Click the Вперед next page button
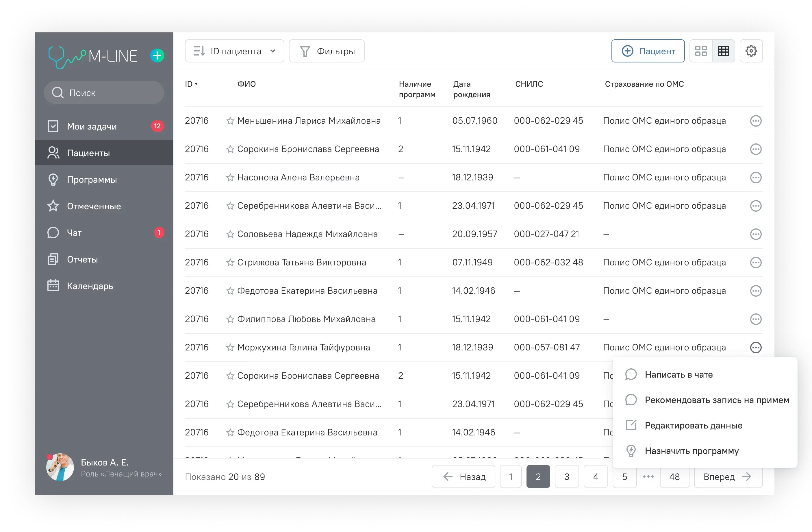The width and height of the screenshot is (812, 532). (x=728, y=477)
